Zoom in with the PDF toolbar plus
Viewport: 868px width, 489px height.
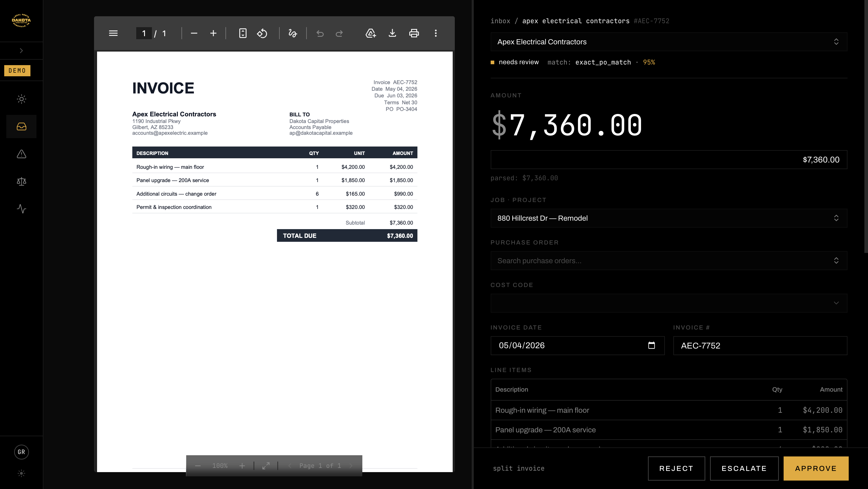[x=213, y=33]
